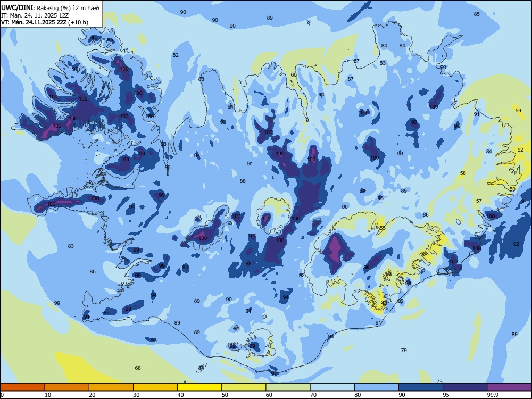Image resolution: width=532 pixels, height=399 pixels.
Task: Select the map value '73' near the legend
Action: (x=439, y=381)
